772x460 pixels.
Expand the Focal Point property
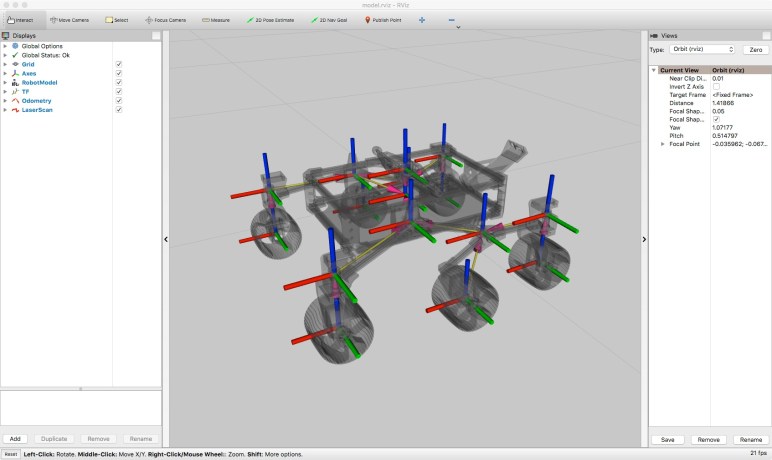[x=662, y=144]
